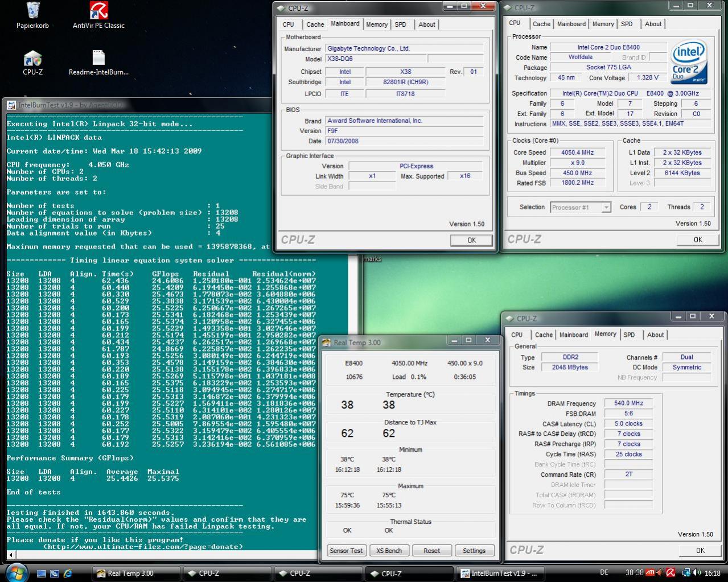Screen dimensions: 728x582
Task: Switch to CPU tab in DDR2 memory CPU-Z window
Action: (517, 335)
